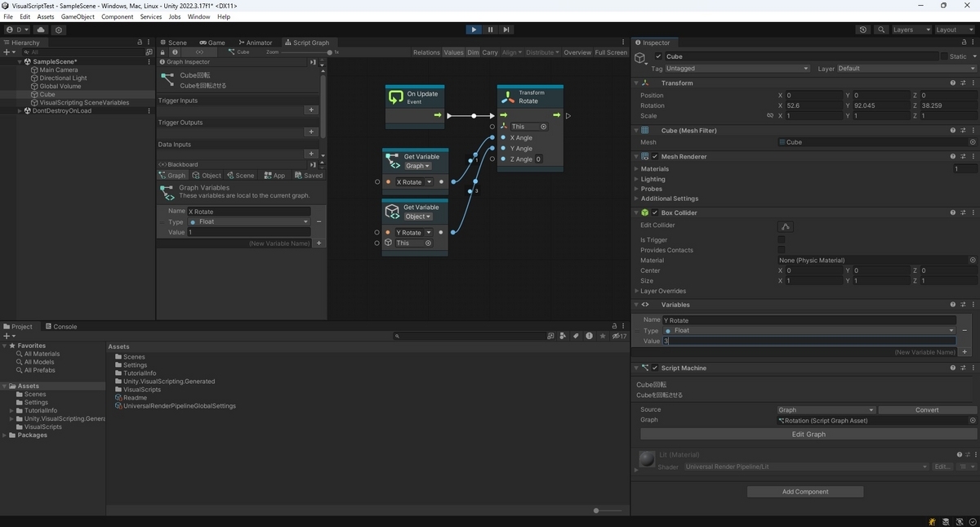Disable the Mesh Renderer component checkbox
This screenshot has height=527, width=980.
(x=655, y=156)
